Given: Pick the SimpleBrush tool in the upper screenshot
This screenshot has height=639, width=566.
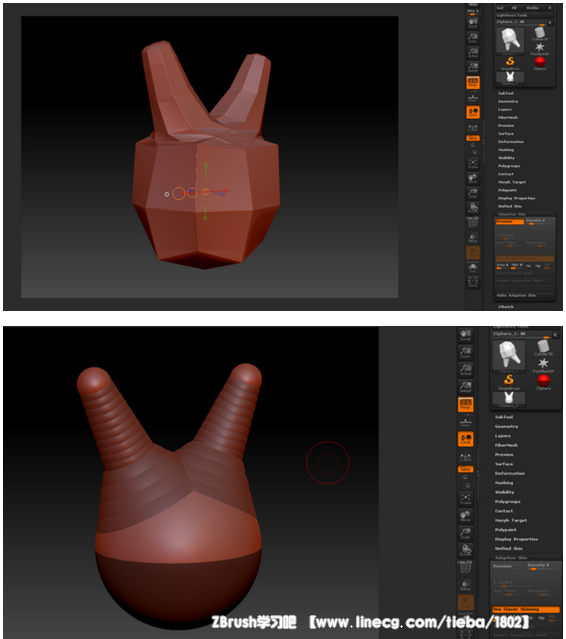Looking at the screenshot, I should point(510,63).
